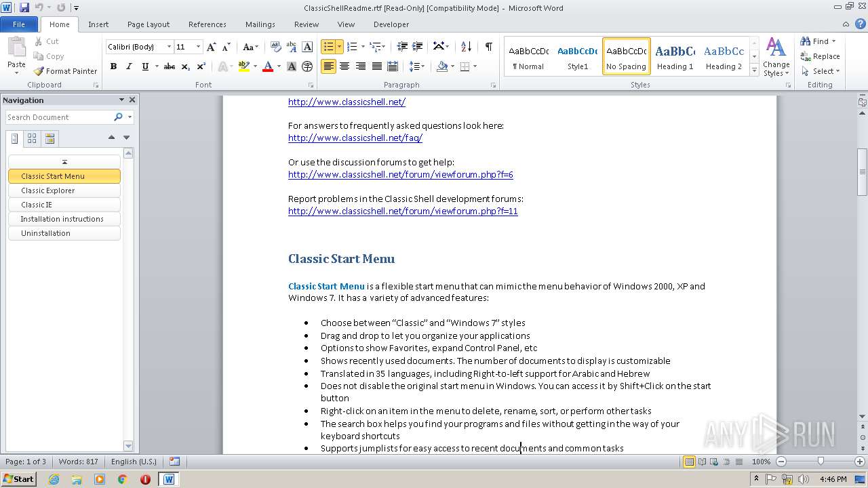Click the Shading paint bucket icon

click(442, 66)
